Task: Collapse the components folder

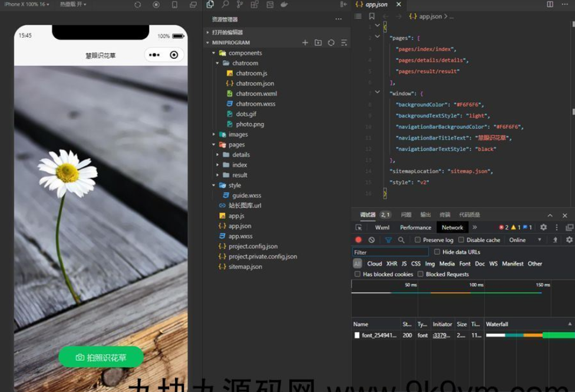Action: pos(214,53)
